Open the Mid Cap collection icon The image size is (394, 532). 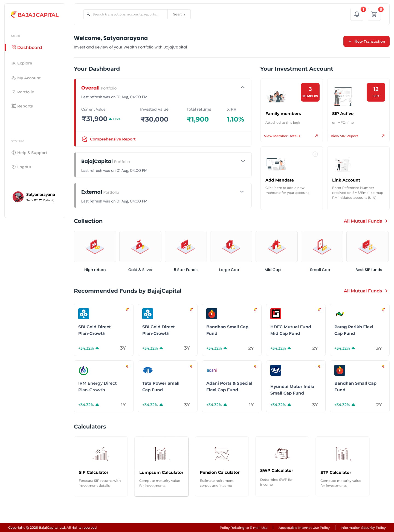click(x=277, y=246)
